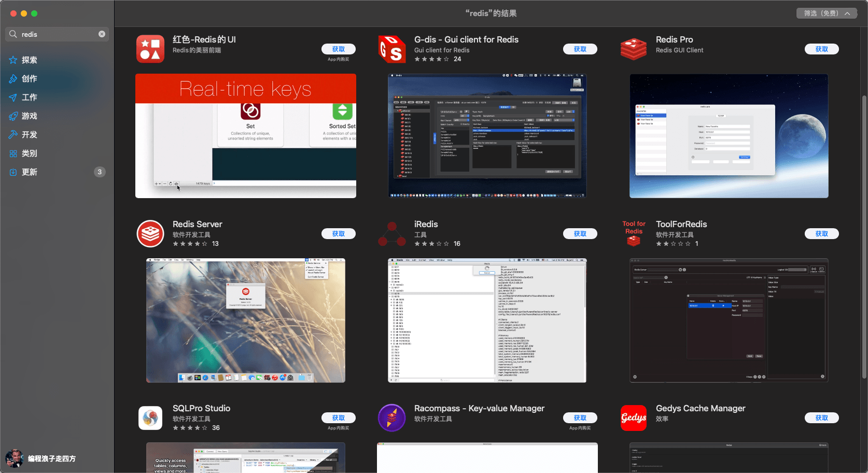Open the user account avatar
The image size is (868, 473).
(14, 458)
